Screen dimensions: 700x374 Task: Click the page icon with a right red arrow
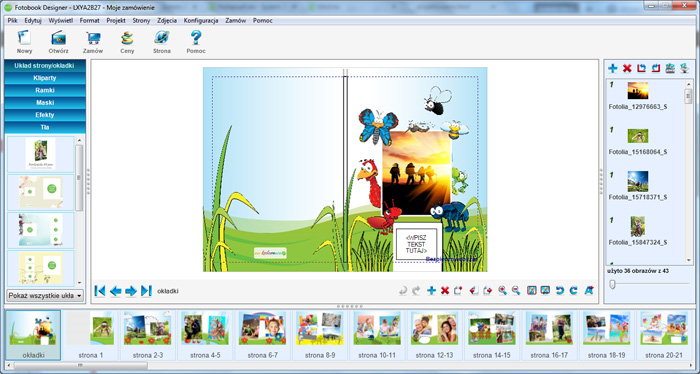pos(488,291)
